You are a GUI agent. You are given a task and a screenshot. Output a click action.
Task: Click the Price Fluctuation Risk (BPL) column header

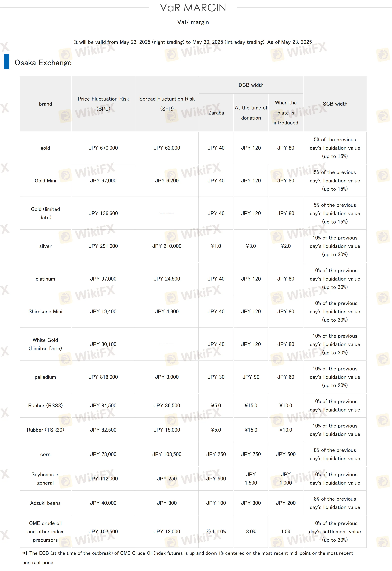tap(103, 104)
